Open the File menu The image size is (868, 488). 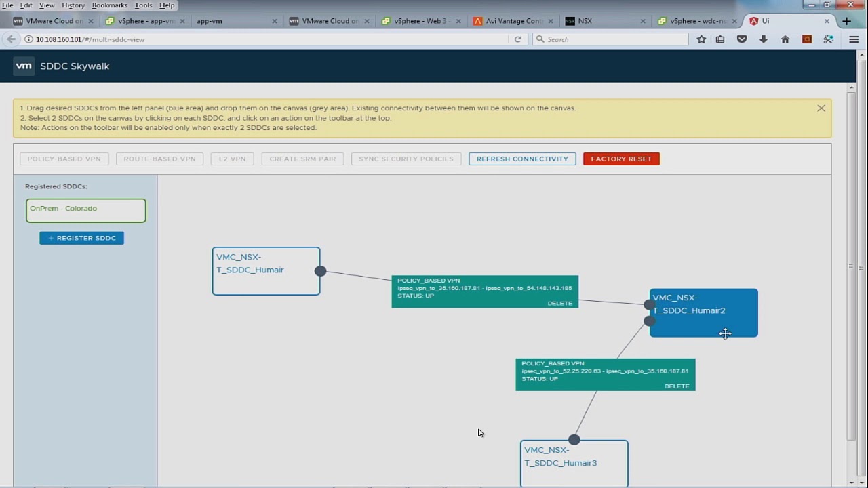coord(7,5)
